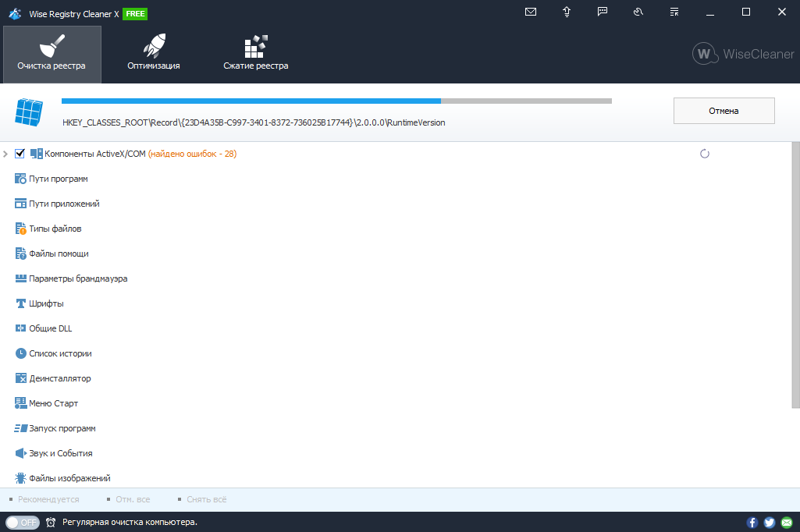Screen dimensions: 800x532
Task: Open the feedback chat bubble icon
Action: (x=603, y=12)
